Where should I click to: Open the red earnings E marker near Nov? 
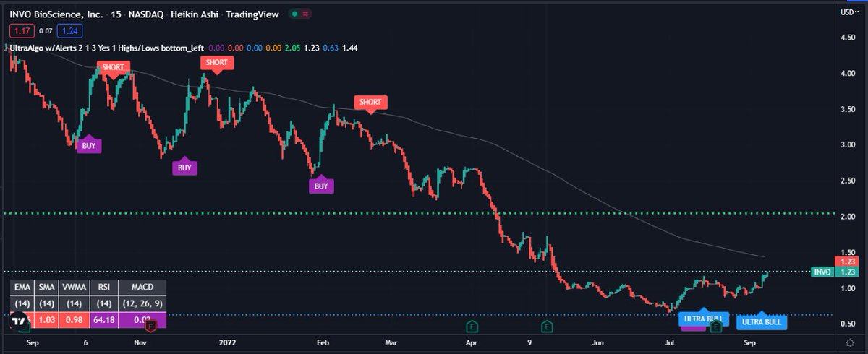click(x=150, y=327)
